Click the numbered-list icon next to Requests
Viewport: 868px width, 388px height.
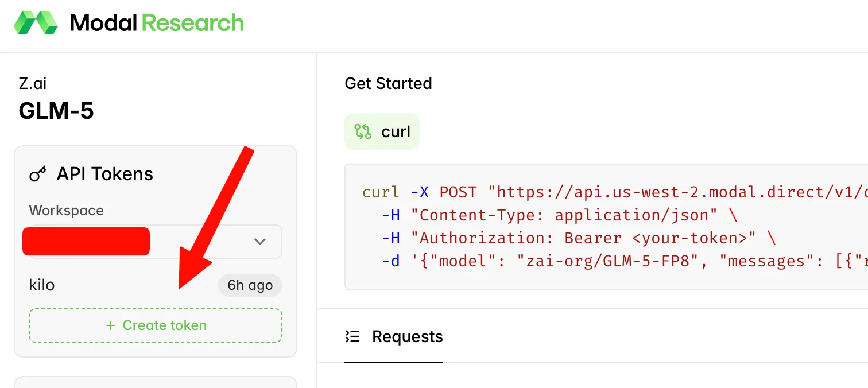pyautogui.click(x=352, y=337)
